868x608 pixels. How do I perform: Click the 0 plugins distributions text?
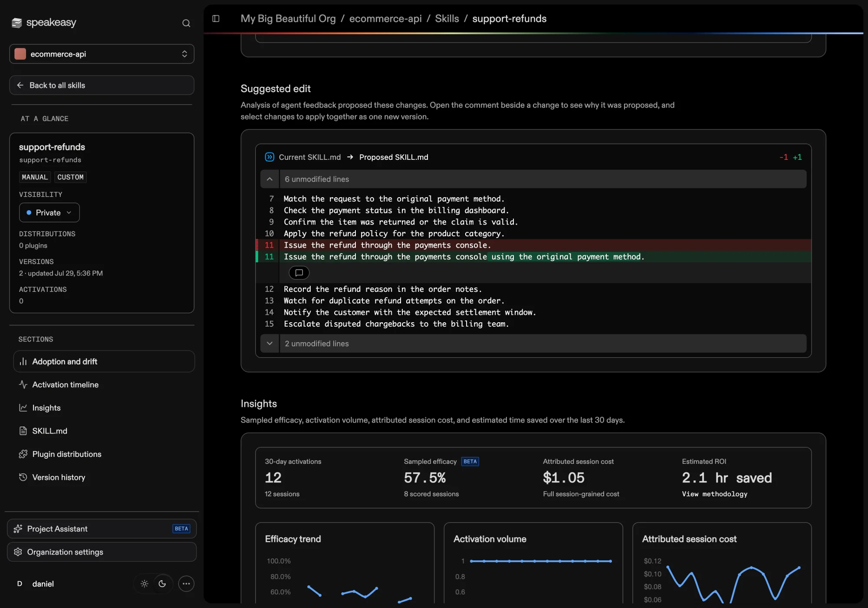click(33, 245)
